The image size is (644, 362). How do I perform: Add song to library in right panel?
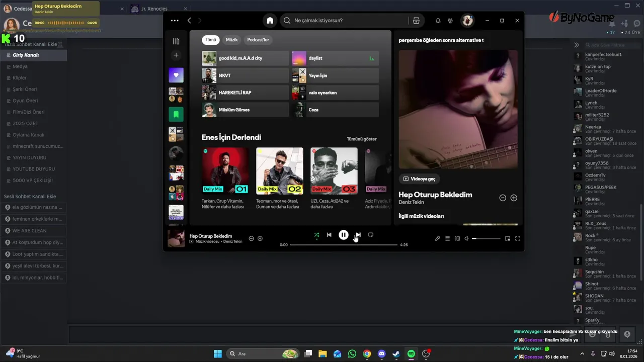[514, 198]
